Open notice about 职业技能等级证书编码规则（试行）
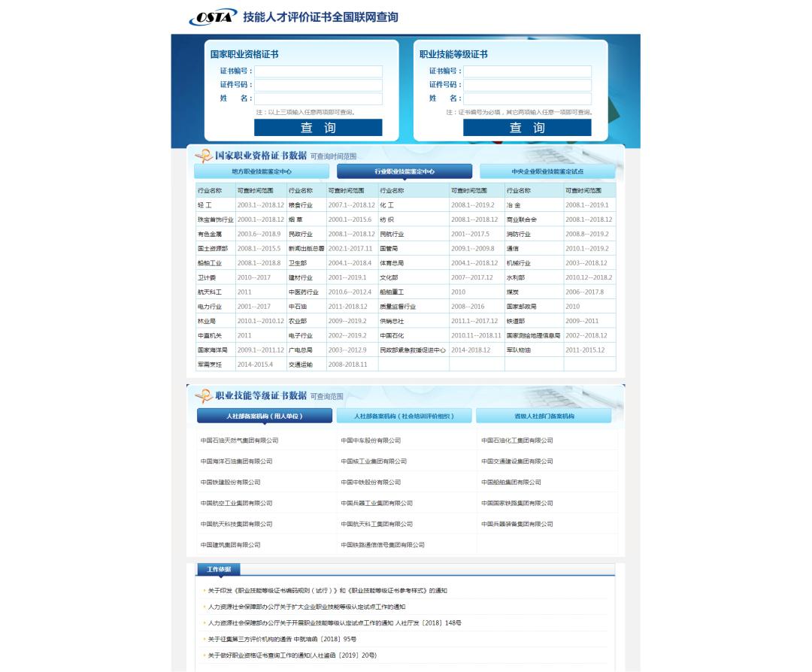This screenshot has width=812, height=672. 327,590
